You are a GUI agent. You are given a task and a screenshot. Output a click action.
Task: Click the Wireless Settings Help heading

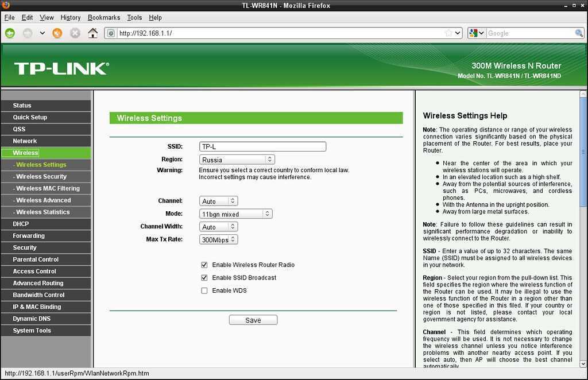[x=465, y=116]
